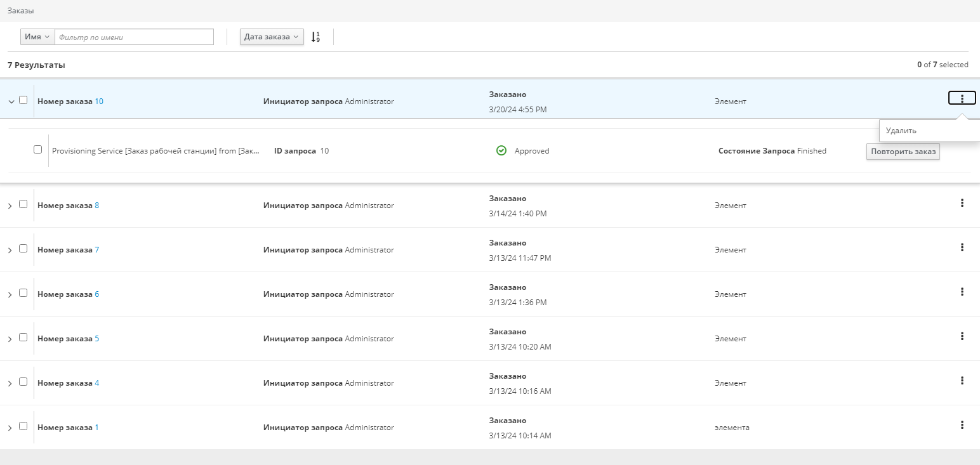Open kebab menu for order 8
The image size is (980, 465).
click(x=962, y=203)
